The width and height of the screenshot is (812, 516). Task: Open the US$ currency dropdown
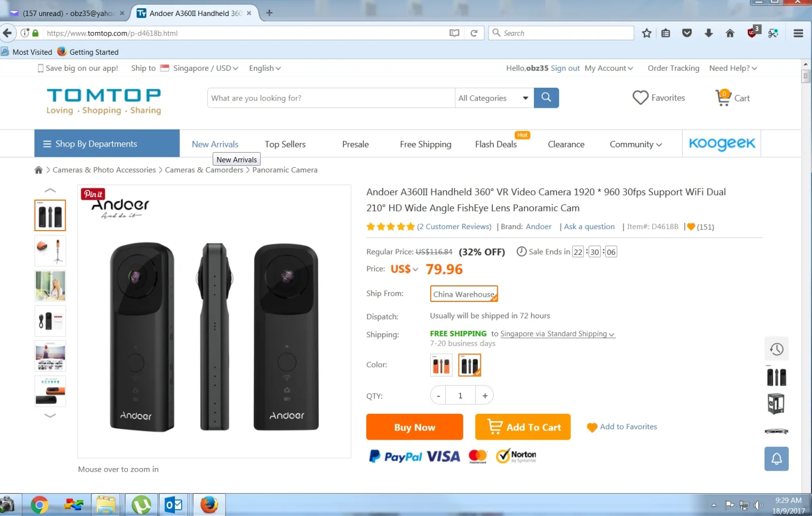404,269
